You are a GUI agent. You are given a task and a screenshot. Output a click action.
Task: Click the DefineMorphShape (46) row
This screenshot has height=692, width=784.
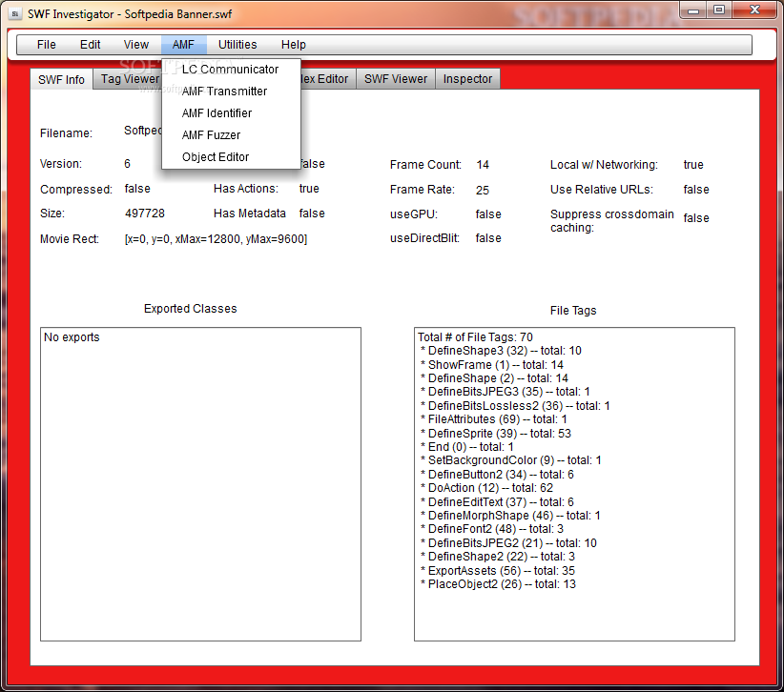511,515
